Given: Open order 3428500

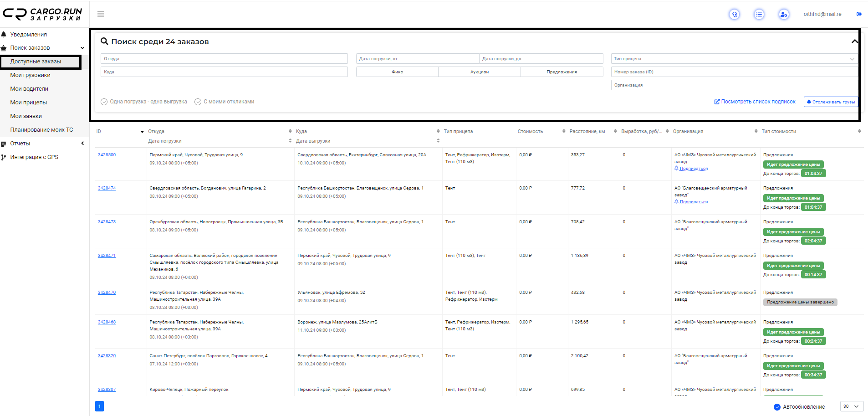Looking at the screenshot, I should click(x=107, y=155).
